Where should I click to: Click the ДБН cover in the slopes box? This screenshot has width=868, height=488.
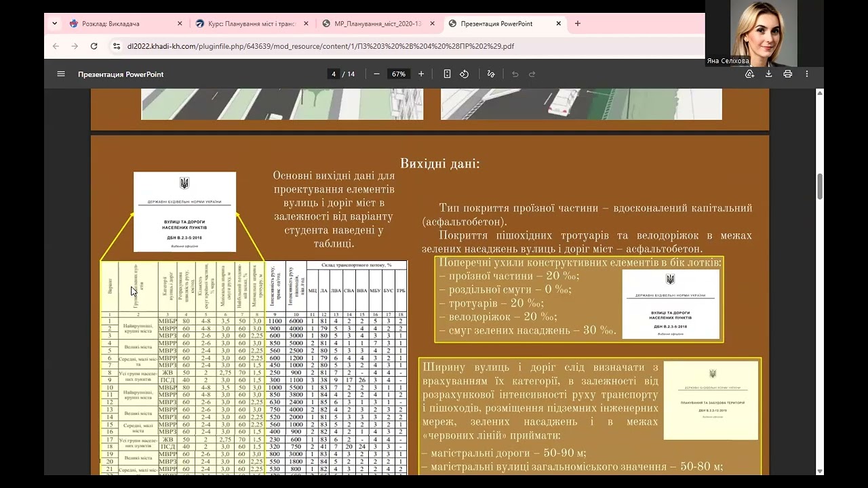[x=671, y=304]
